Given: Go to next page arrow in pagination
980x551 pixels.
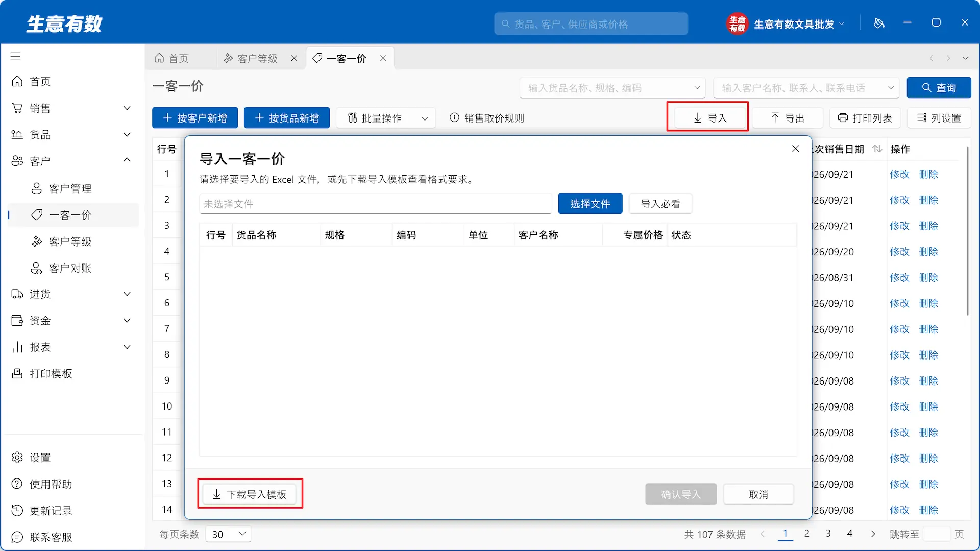Looking at the screenshot, I should click(x=873, y=534).
